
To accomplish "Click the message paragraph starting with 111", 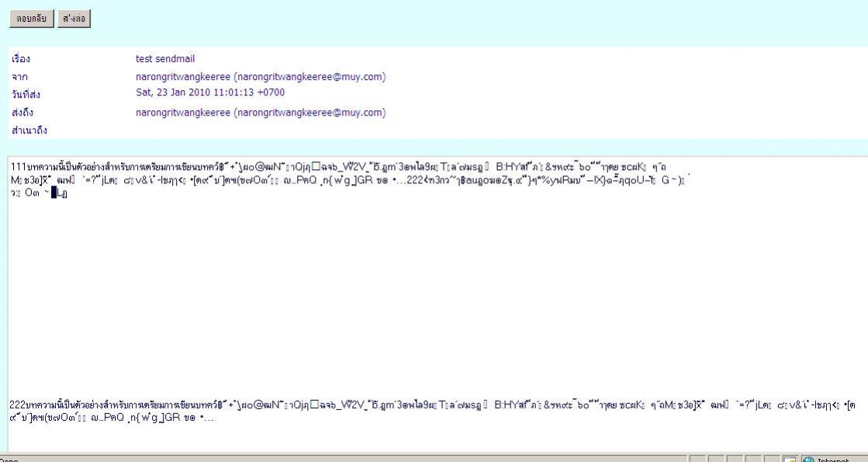I will pyautogui.click(x=349, y=179).
